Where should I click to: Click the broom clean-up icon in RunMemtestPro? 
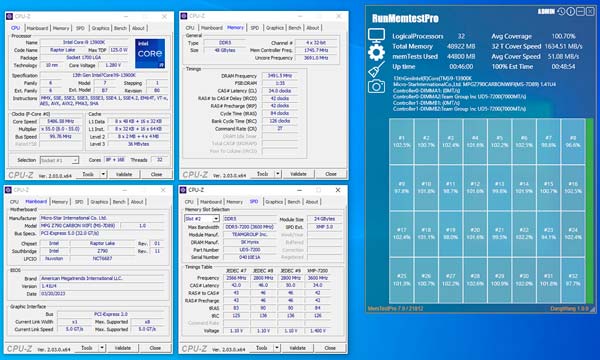(376, 70)
